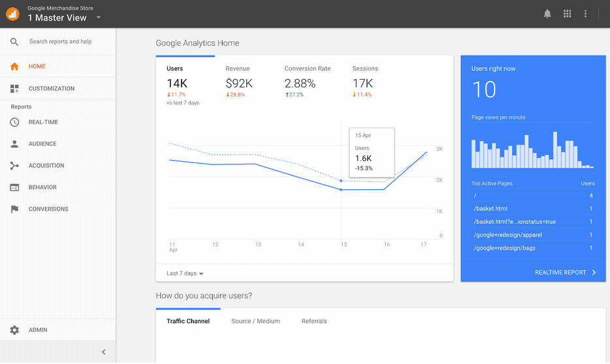
Task: Click the "/" top active page row
Action: pyautogui.click(x=533, y=196)
